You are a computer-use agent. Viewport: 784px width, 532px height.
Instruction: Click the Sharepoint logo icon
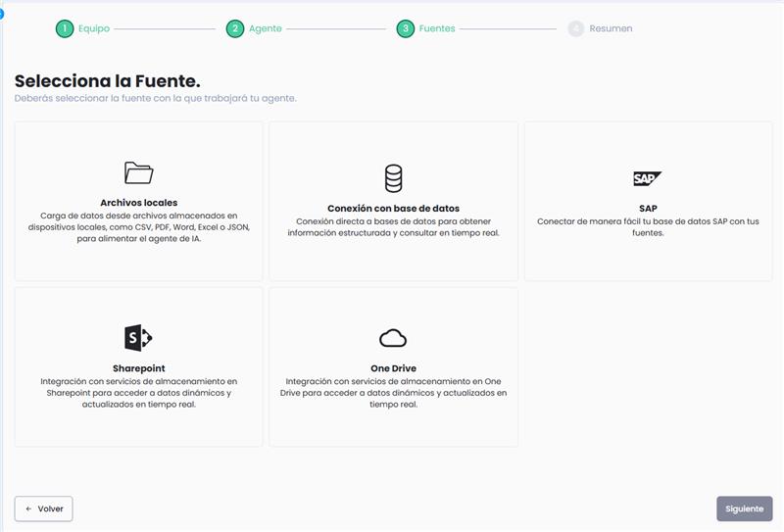click(x=139, y=338)
